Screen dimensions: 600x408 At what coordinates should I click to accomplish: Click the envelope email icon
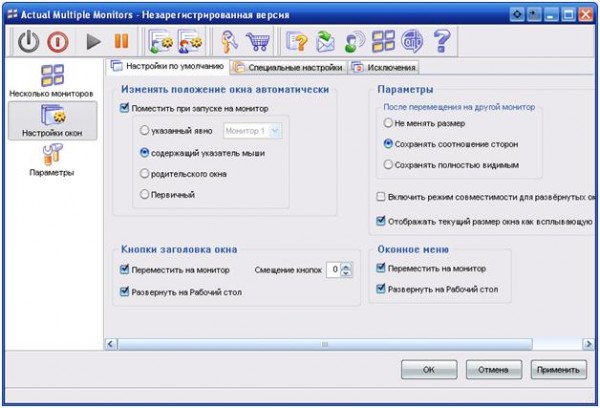pyautogui.click(x=326, y=41)
